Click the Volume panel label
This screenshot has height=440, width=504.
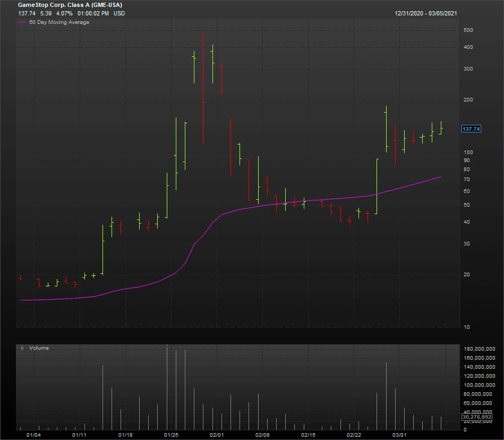pos(39,348)
